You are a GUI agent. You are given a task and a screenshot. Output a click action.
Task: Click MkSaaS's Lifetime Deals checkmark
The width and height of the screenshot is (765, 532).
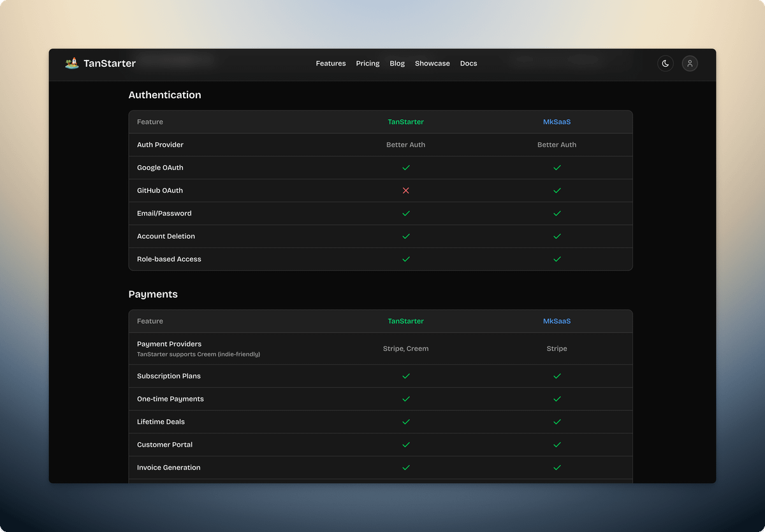tap(557, 422)
